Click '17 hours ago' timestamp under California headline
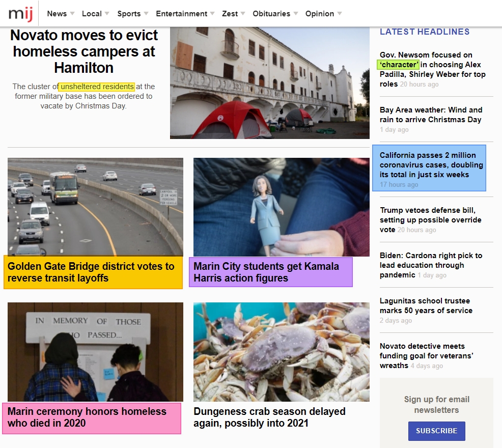502x448 pixels. (x=399, y=184)
